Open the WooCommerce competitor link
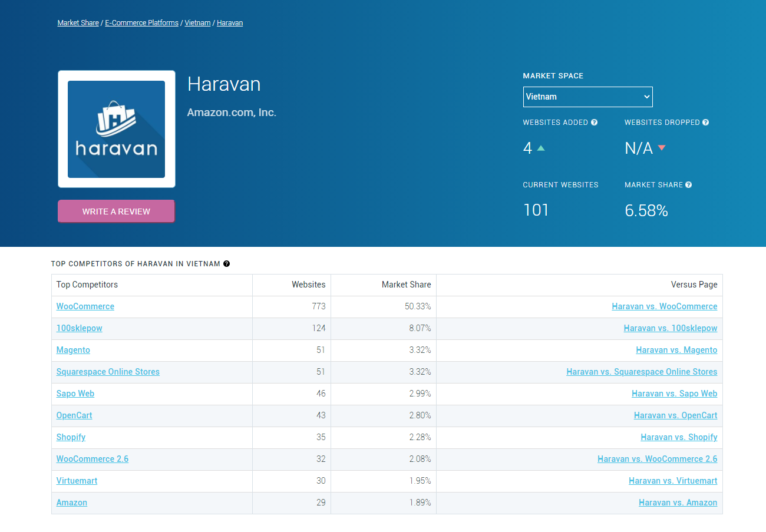Viewport: 766px width, 532px height. 85,306
